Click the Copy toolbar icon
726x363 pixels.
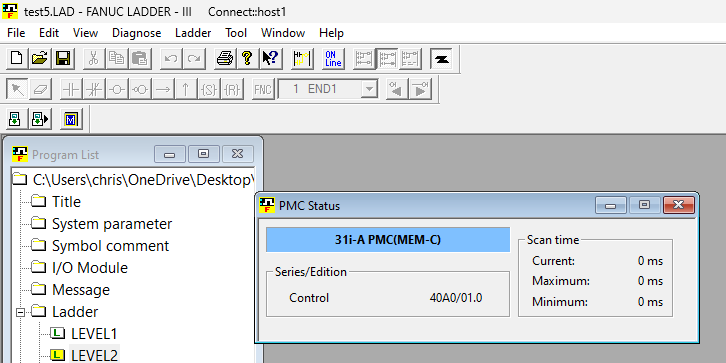117,58
